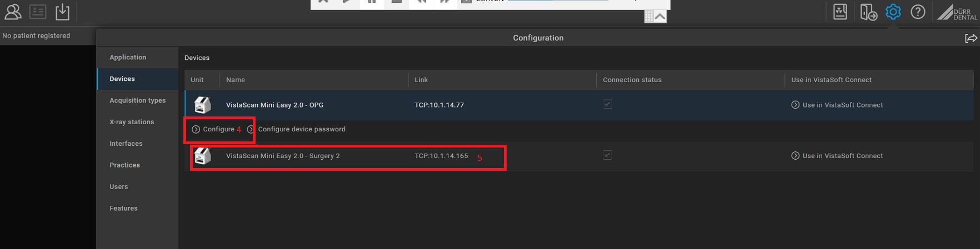Toggle connection status checkbox for OPG device
980x249 pixels.
pyautogui.click(x=607, y=104)
